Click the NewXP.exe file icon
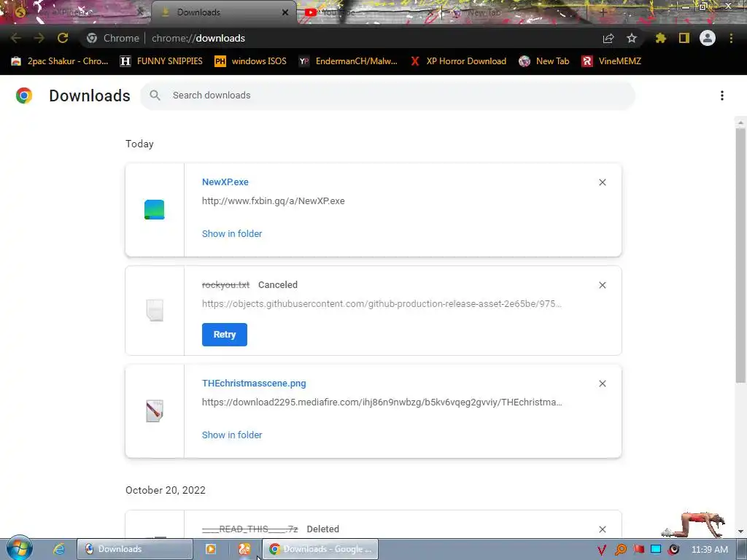The height and width of the screenshot is (560, 747). pyautogui.click(x=155, y=209)
